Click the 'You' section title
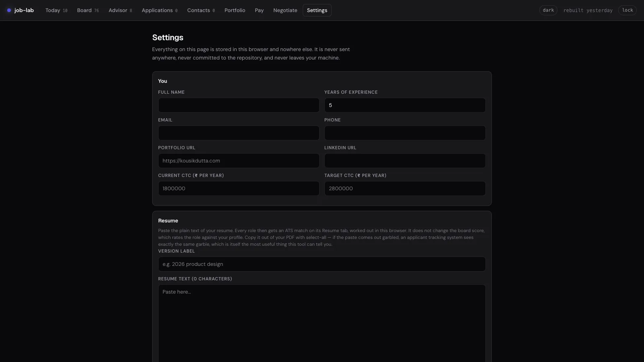Screen dimensions: 644x362 (x=163, y=81)
